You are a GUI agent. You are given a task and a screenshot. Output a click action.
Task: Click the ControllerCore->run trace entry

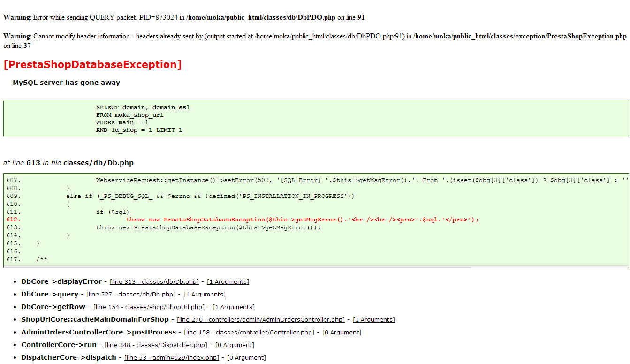click(x=59, y=345)
